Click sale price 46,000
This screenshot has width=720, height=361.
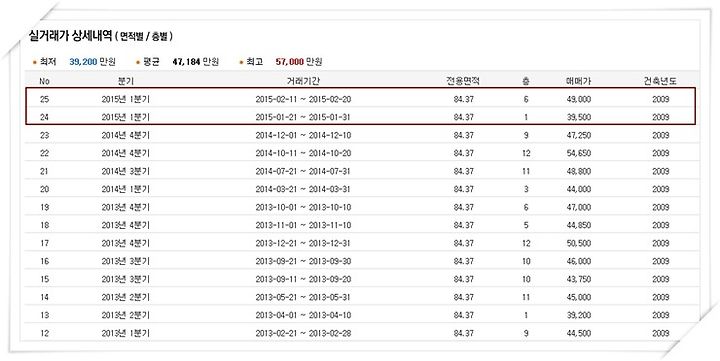(579, 261)
